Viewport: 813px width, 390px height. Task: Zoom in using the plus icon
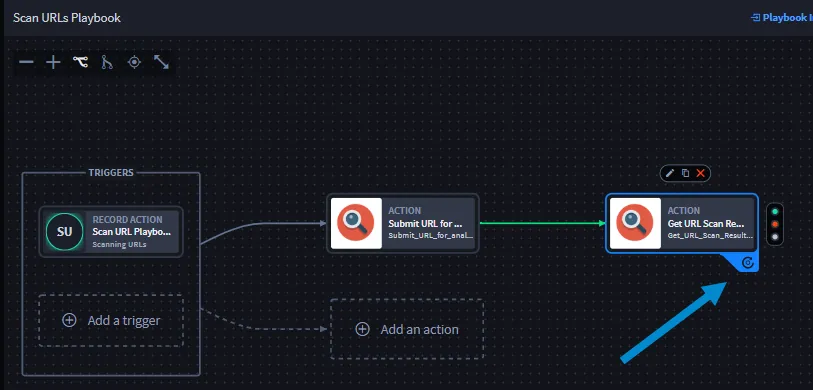coord(53,63)
